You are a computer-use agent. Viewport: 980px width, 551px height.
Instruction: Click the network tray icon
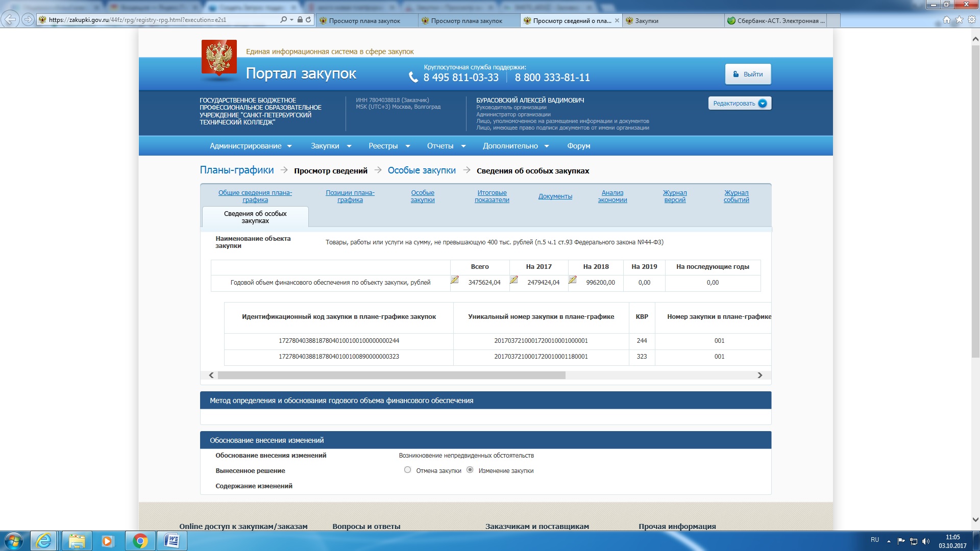tap(914, 541)
